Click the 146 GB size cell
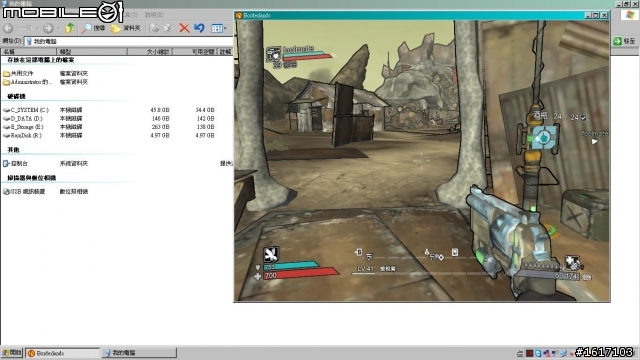 (160, 118)
